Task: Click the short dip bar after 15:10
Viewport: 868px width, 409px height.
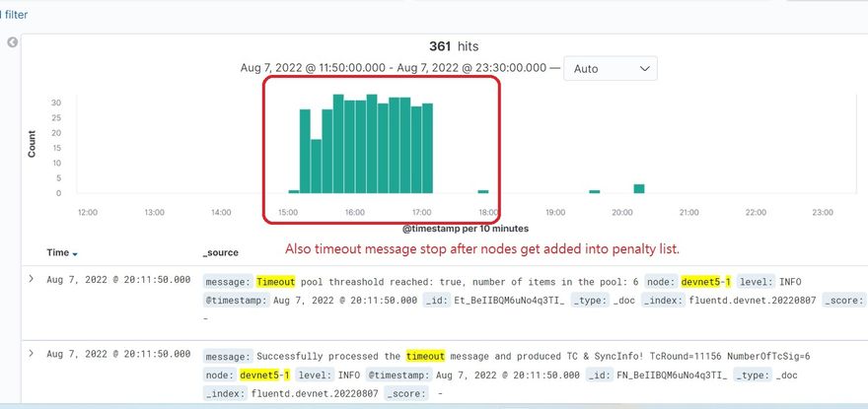Action: pos(317,166)
